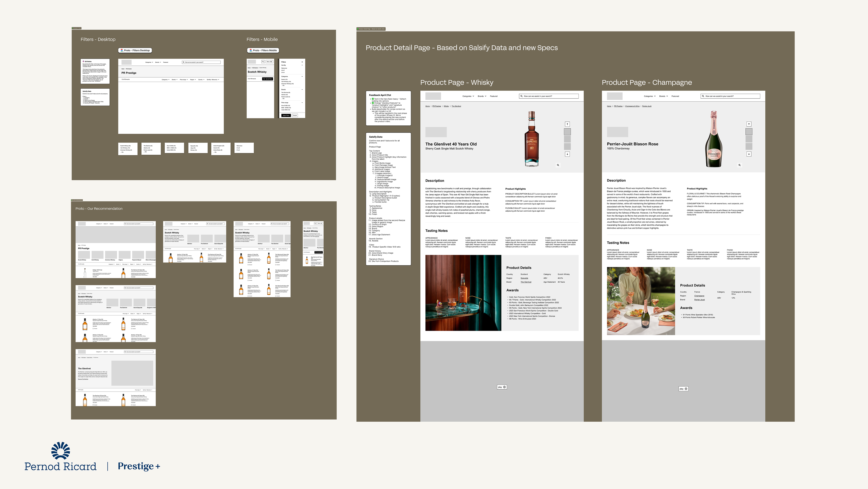Screen dimensions: 868x489
Task: Open Proto - Filters Desktop Figma link
Action: 135,51
